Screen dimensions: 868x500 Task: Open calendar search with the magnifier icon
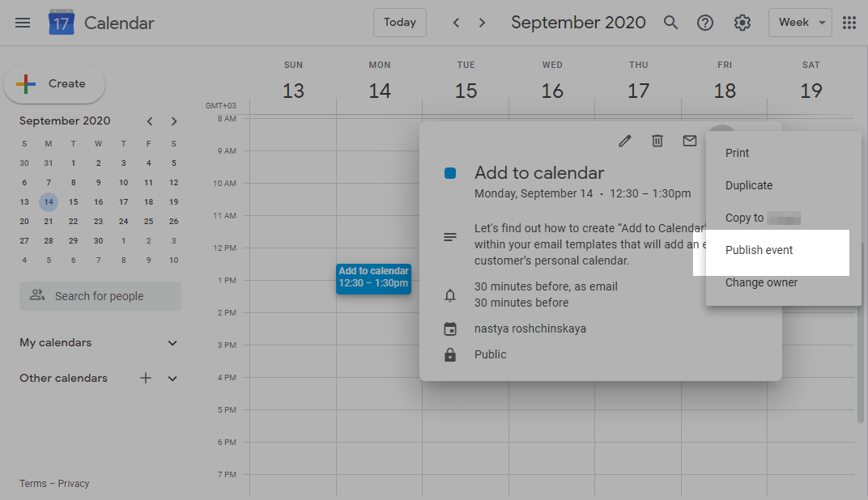pyautogui.click(x=670, y=23)
